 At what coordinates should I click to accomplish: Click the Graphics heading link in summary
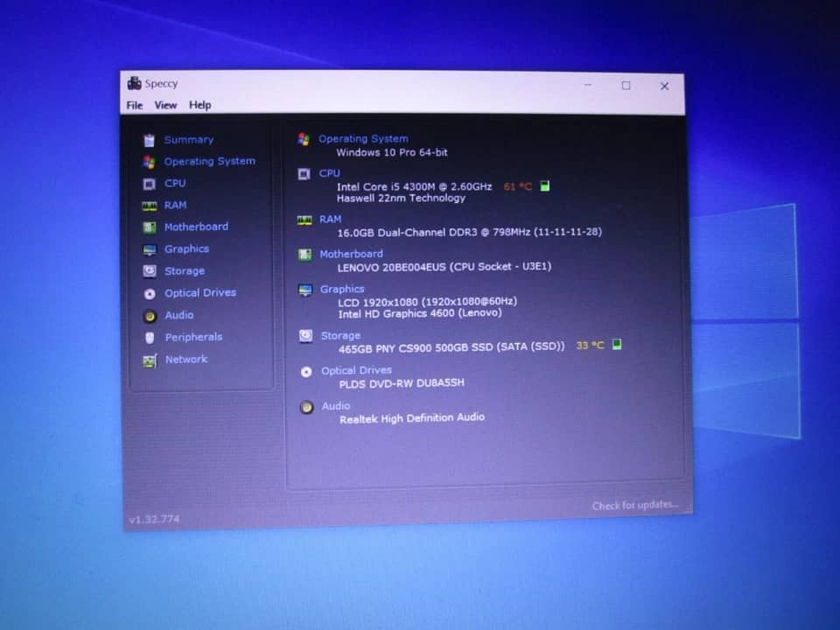point(342,290)
